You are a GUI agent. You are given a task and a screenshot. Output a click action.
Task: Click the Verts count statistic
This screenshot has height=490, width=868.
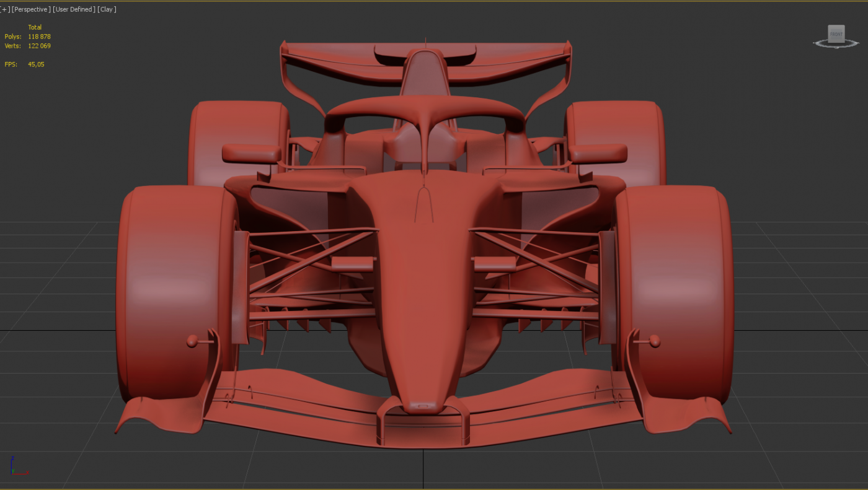click(39, 46)
